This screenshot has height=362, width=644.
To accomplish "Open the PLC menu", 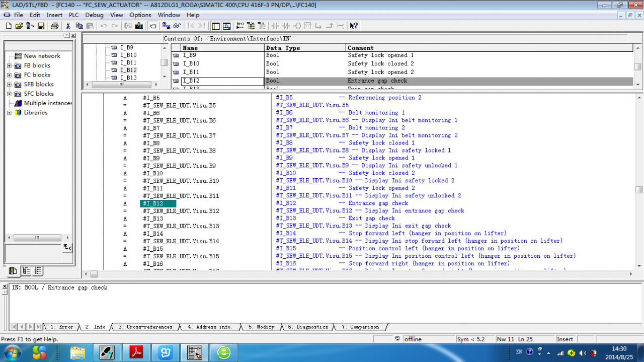I will point(74,15).
